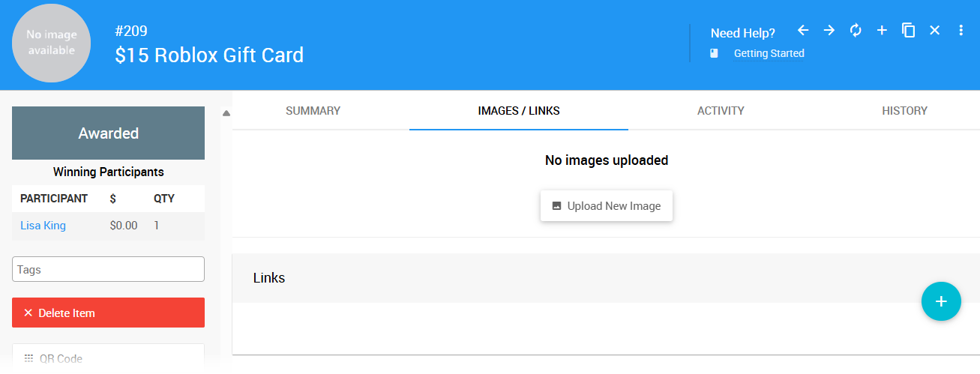980x374 pixels.
Task: Refresh the item using sync icon
Action: (x=856, y=30)
